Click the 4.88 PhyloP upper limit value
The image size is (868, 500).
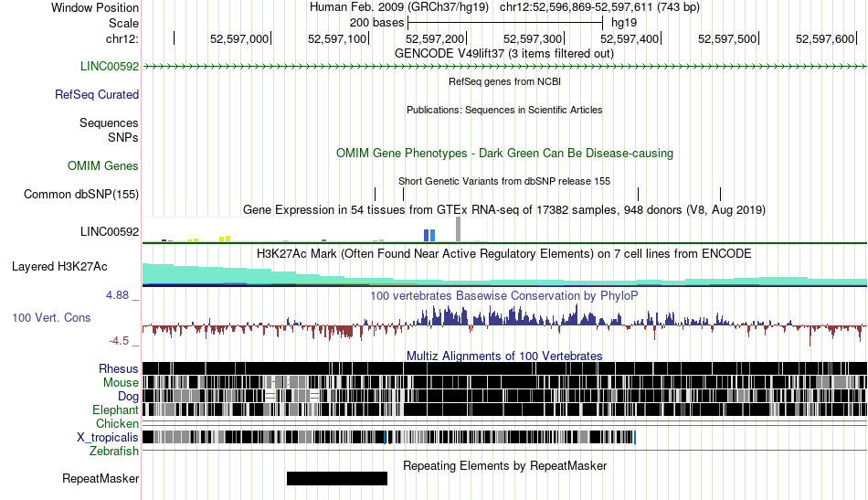coord(117,295)
